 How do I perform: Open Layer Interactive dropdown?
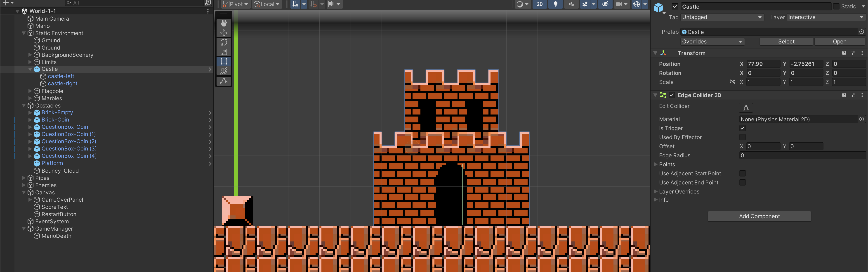click(x=826, y=17)
